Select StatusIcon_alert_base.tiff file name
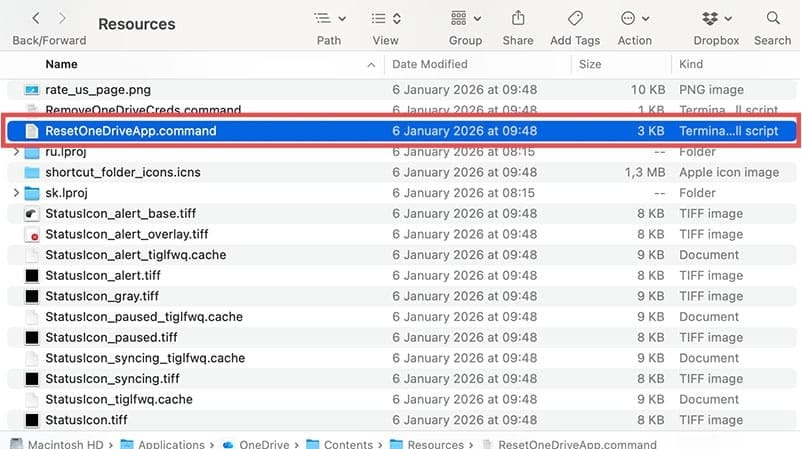 click(120, 214)
